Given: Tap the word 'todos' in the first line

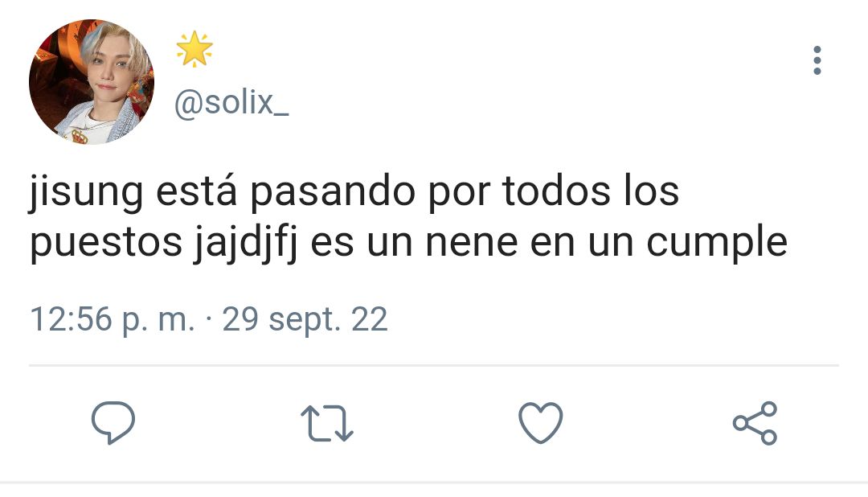Looking at the screenshot, I should [556, 191].
